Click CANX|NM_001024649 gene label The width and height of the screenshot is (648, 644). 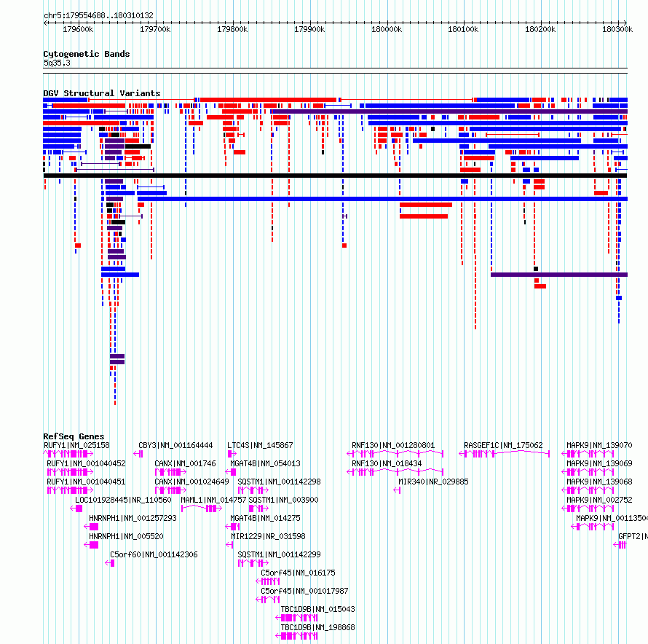[x=191, y=482]
